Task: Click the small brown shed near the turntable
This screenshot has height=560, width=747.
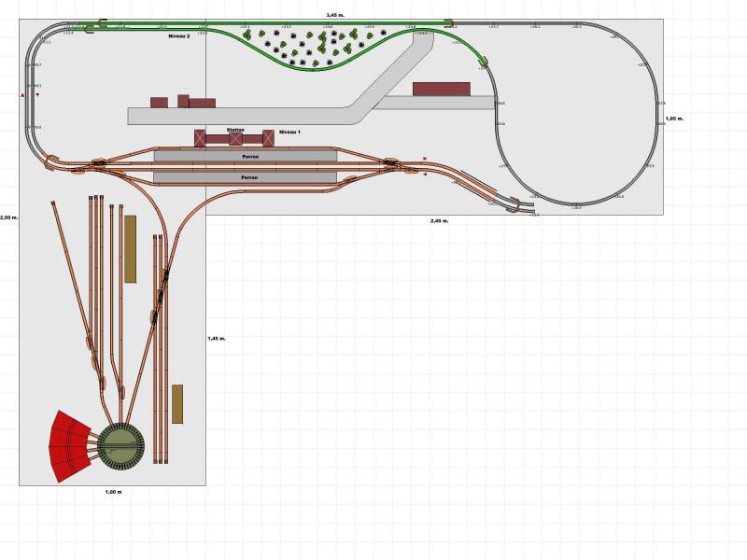Action: coord(177,404)
